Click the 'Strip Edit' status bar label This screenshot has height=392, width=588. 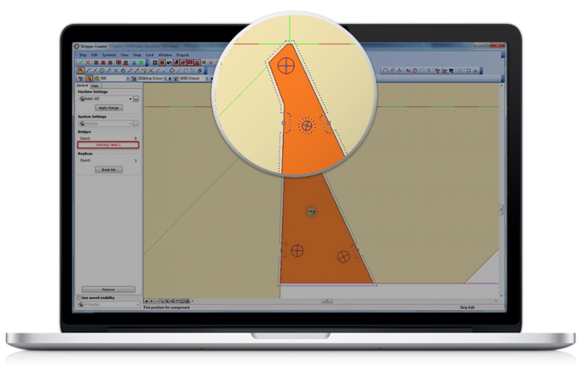click(467, 307)
